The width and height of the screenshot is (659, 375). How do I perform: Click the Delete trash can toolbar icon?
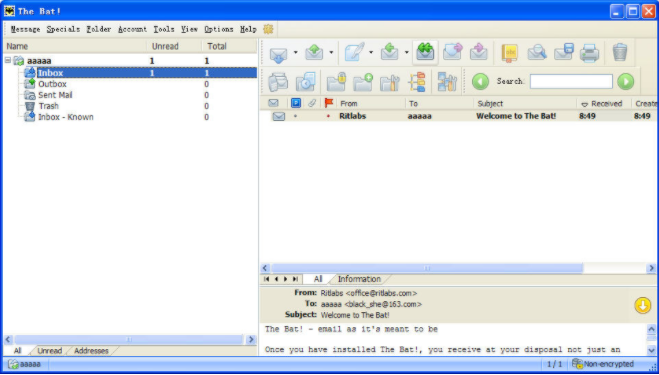click(x=619, y=53)
